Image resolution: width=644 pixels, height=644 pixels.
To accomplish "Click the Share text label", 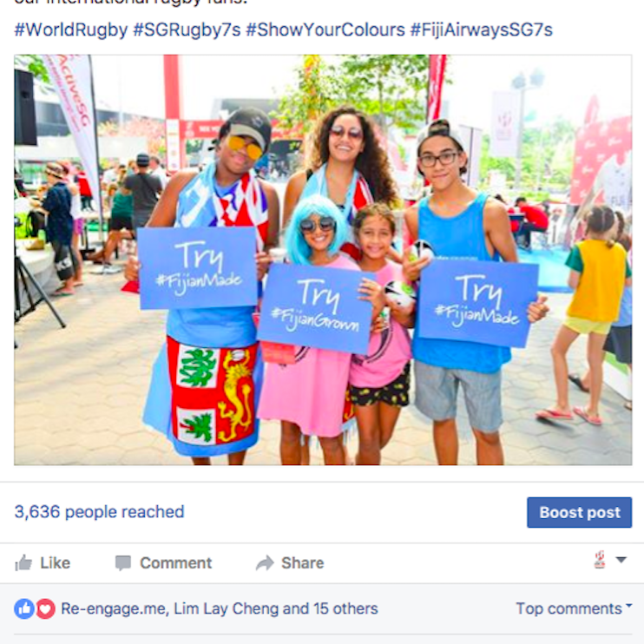I will pos(303,562).
